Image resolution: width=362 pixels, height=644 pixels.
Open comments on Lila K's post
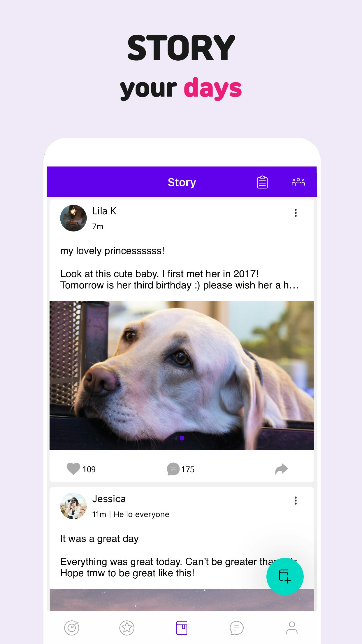[x=173, y=469]
